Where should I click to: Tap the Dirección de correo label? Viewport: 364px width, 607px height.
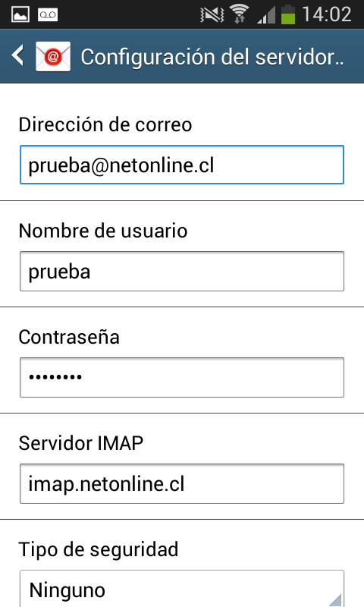pyautogui.click(x=105, y=124)
